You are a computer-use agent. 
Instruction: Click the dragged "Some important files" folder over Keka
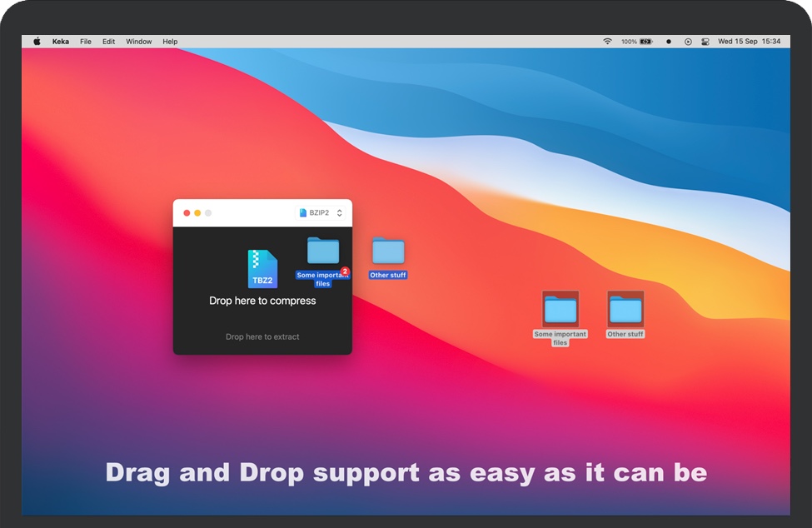click(323, 252)
